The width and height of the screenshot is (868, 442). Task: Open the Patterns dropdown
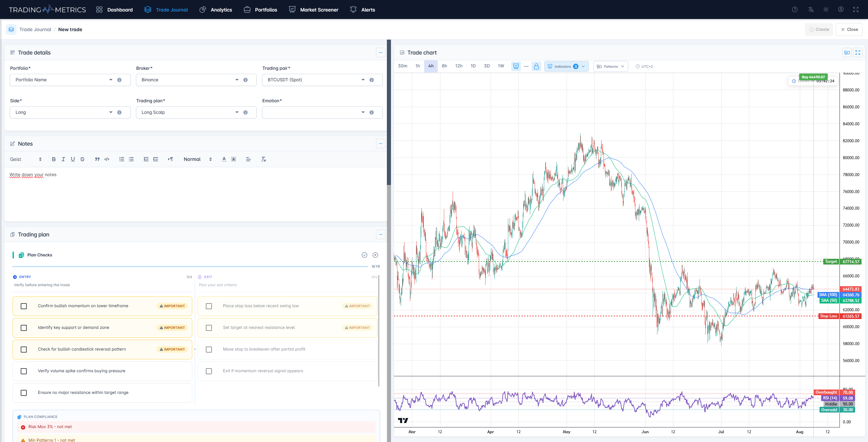coord(610,66)
